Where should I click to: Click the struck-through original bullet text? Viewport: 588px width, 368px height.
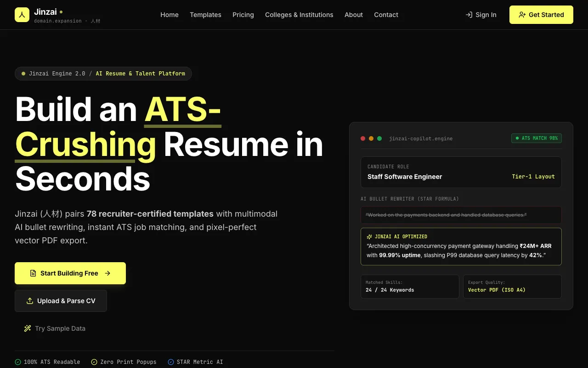tap(446, 215)
